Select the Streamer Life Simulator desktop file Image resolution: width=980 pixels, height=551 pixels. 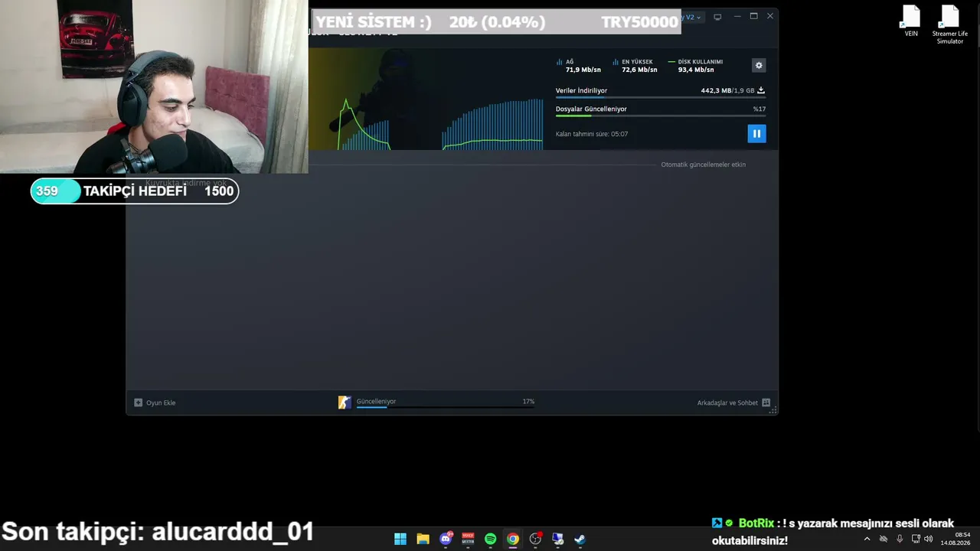(x=950, y=25)
